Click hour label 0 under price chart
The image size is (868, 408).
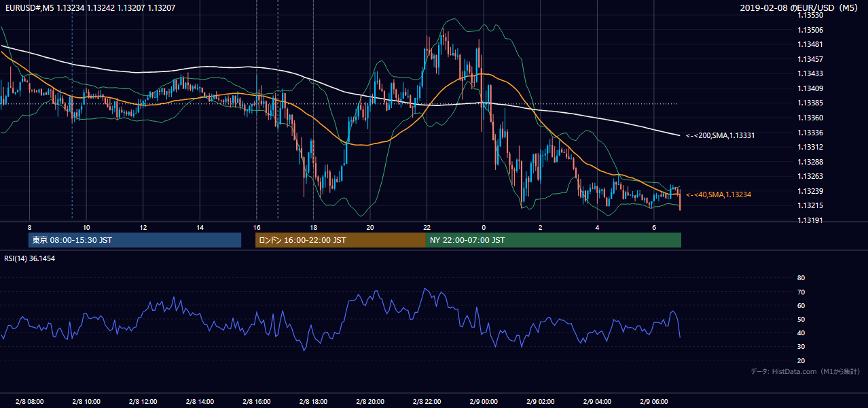[x=483, y=227]
